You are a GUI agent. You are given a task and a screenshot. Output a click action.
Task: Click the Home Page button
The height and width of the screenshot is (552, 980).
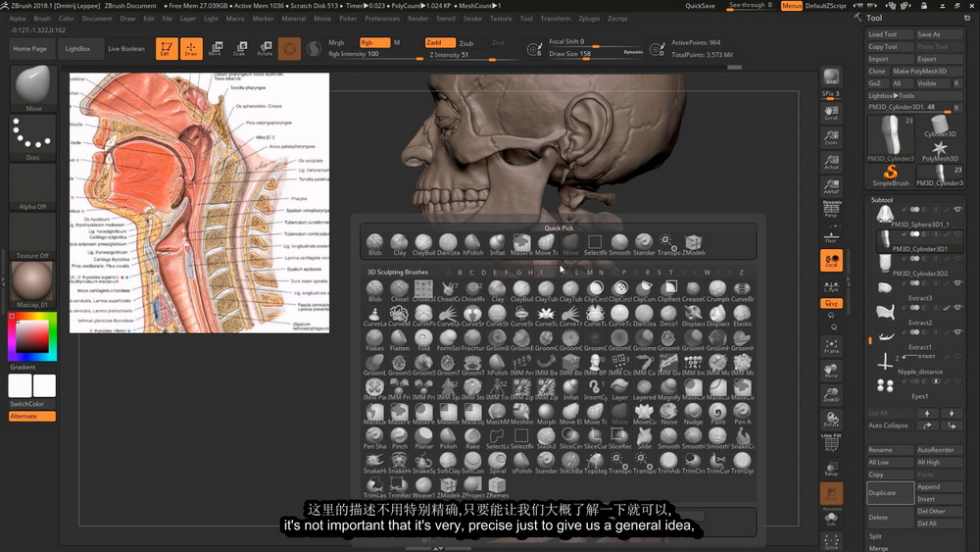click(x=30, y=49)
